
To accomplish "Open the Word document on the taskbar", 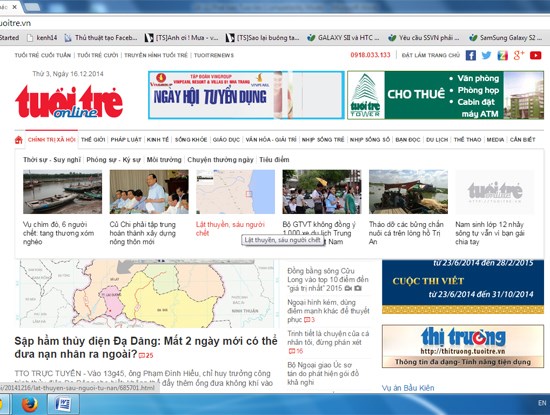I will [63, 404].
